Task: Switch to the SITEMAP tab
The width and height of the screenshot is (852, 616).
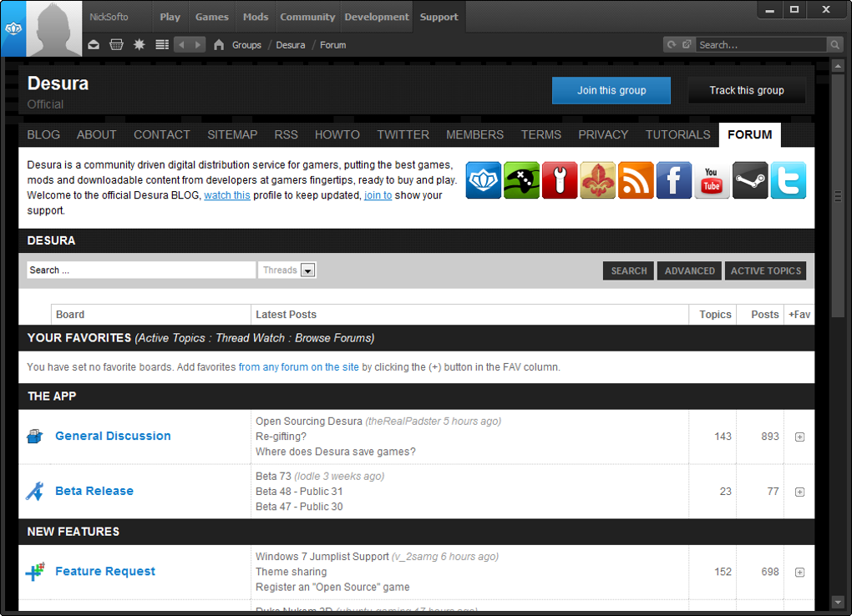Action: pos(232,134)
